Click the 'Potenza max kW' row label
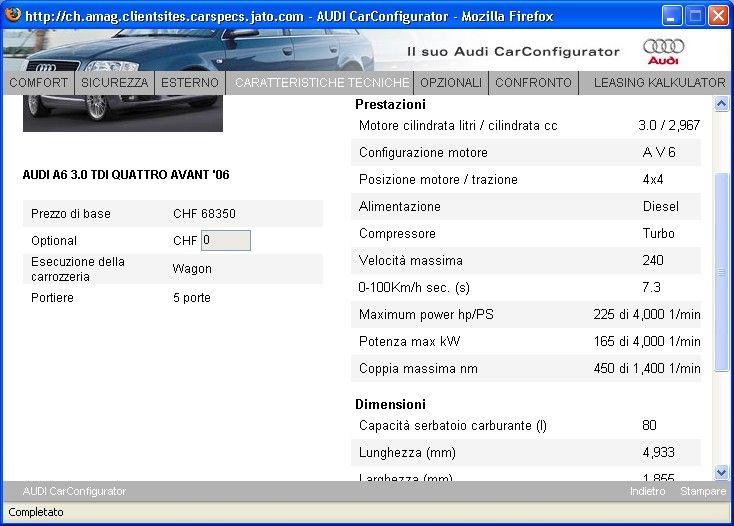 (x=410, y=342)
